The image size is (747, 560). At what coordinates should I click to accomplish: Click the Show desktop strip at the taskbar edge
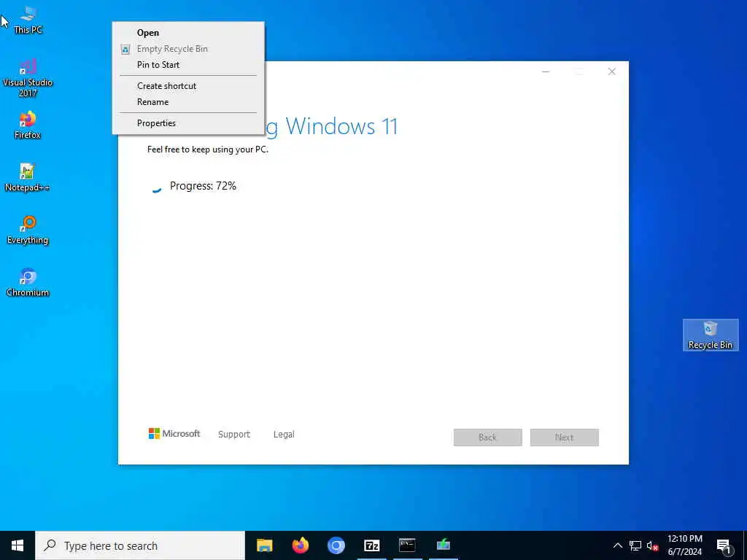click(745, 545)
